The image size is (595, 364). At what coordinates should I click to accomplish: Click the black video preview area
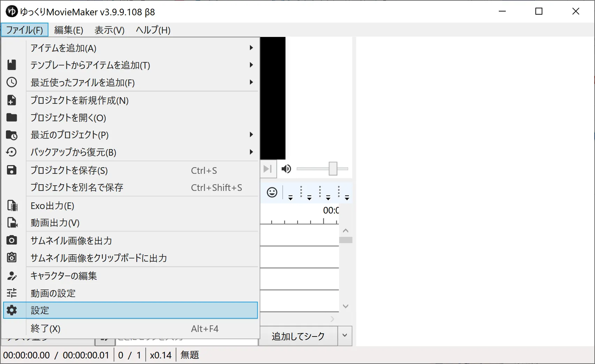[x=273, y=98]
